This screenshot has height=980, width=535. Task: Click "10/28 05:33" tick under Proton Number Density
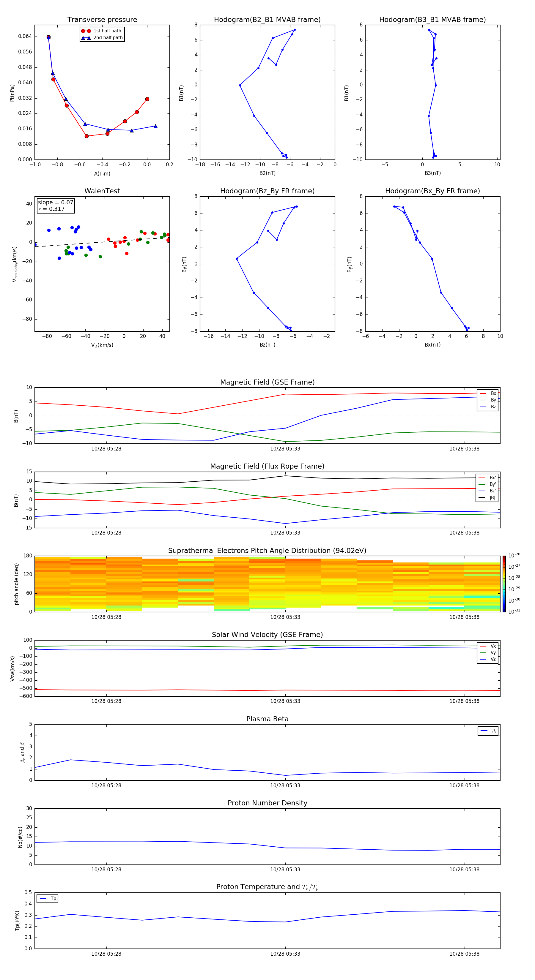tap(285, 869)
